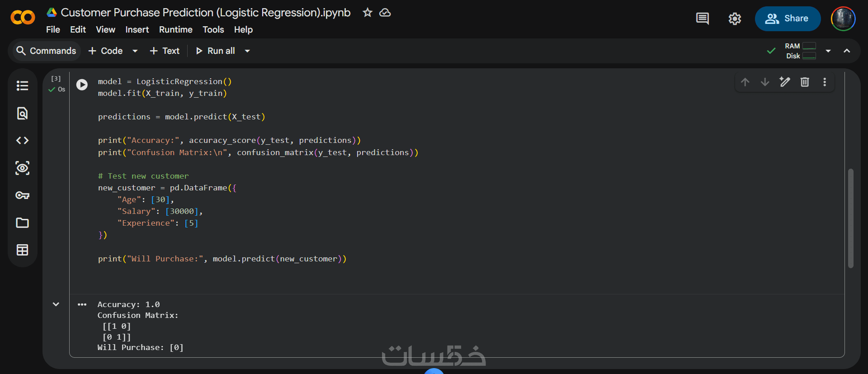Run the logistic regression code cell

[x=82, y=85]
